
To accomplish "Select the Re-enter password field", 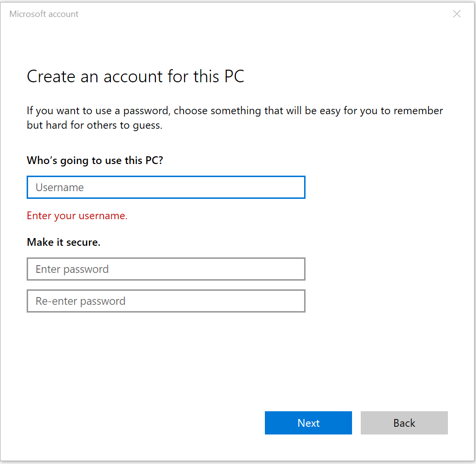I will point(166,301).
